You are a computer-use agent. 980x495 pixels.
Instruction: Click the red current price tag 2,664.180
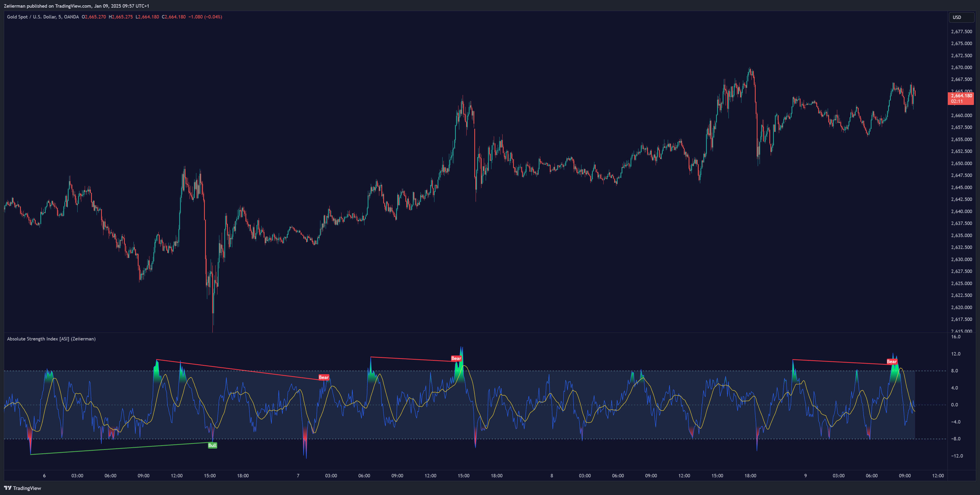click(x=960, y=98)
